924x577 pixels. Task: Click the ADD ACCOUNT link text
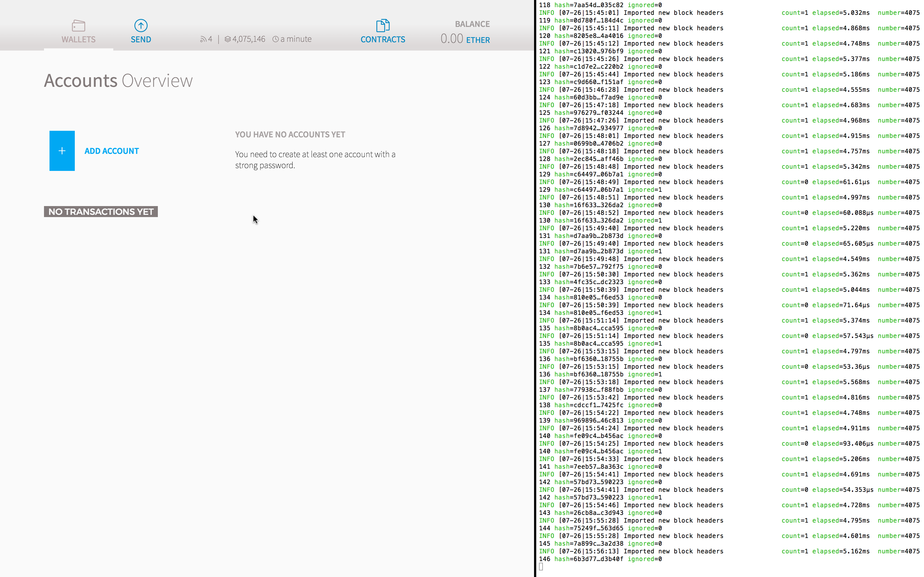tap(111, 151)
